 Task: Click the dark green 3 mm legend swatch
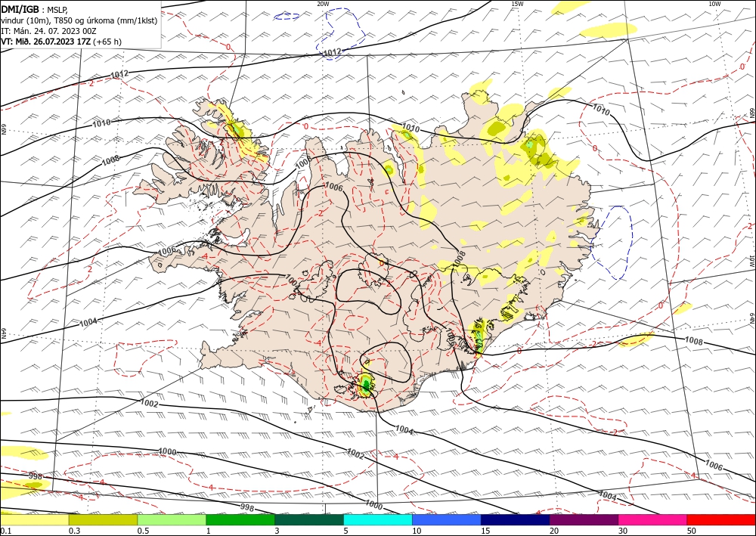(x=309, y=519)
